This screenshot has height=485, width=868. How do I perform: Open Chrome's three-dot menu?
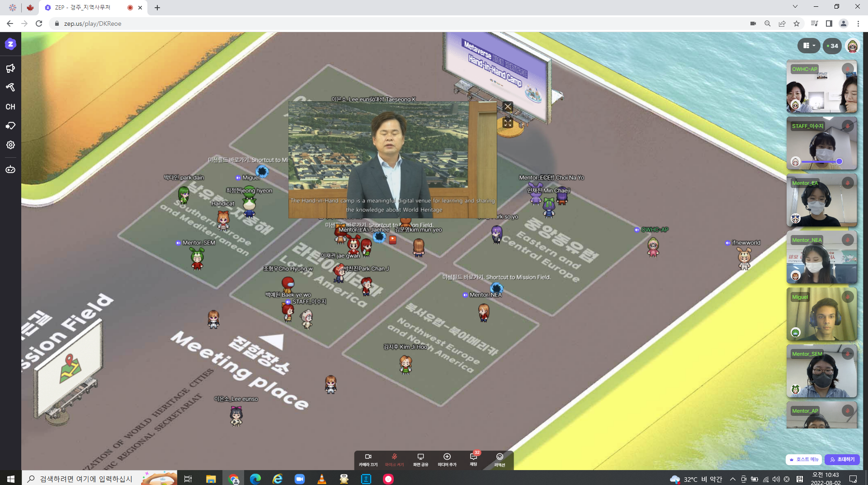tap(858, 24)
